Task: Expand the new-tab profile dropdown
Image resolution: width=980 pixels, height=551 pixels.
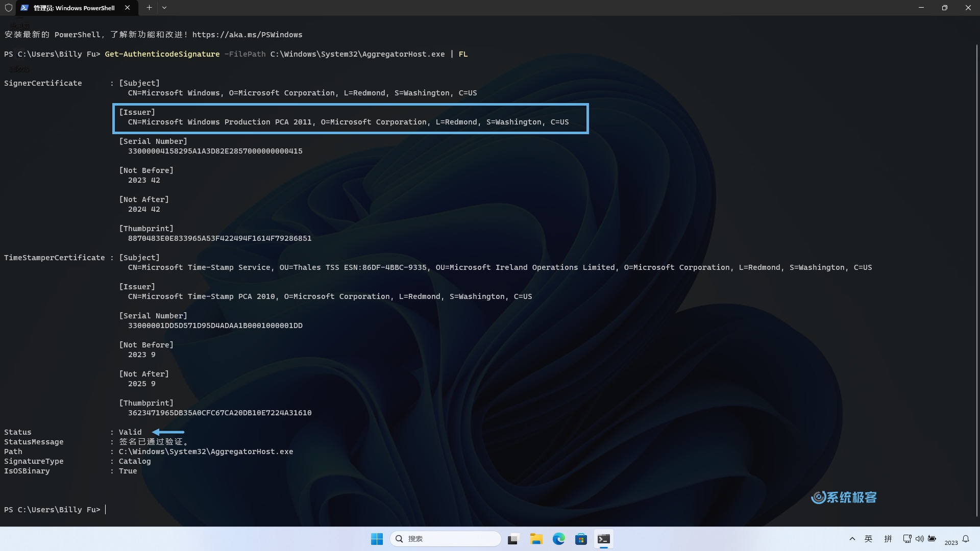Action: coord(164,8)
